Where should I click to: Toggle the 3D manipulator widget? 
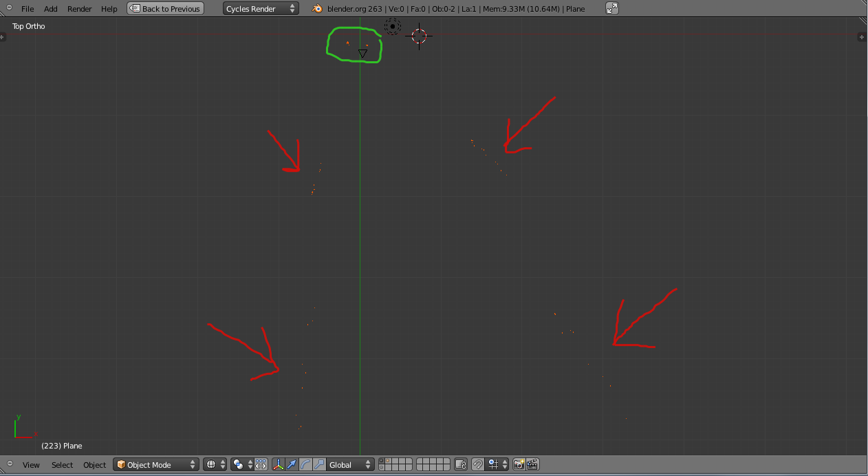278,464
